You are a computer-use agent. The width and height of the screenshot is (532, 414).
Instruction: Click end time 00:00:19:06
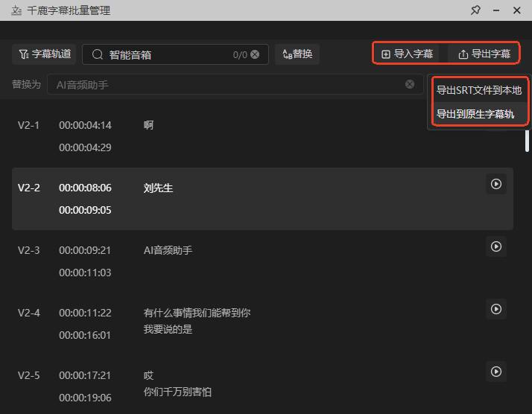[x=85, y=398]
